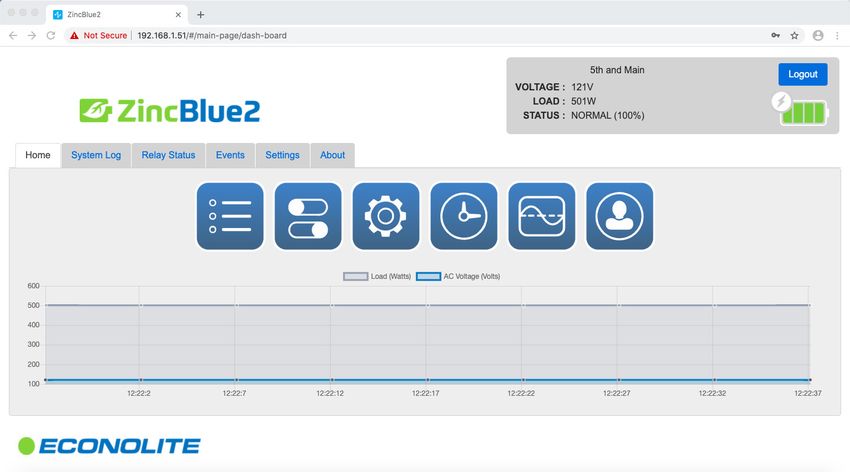Viewport: 850px width, 472px height.
Task: Click the browser forward arrow
Action: pyautogui.click(x=32, y=35)
